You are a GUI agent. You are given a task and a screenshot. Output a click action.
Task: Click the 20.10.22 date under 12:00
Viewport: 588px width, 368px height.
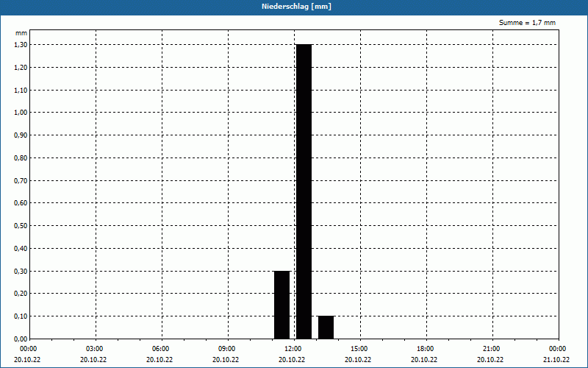[x=292, y=360]
